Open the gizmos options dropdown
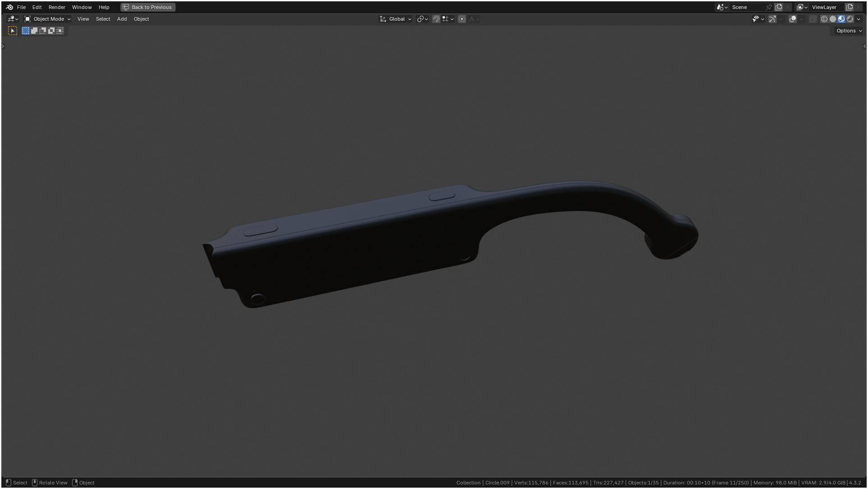The height and width of the screenshot is (489, 868). click(781, 19)
